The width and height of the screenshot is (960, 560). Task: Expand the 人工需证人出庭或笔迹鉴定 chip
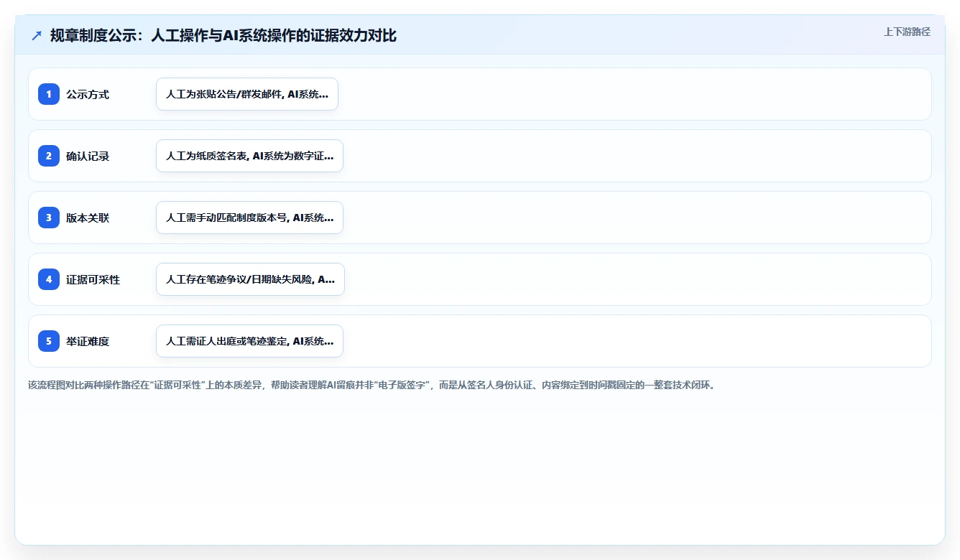249,341
